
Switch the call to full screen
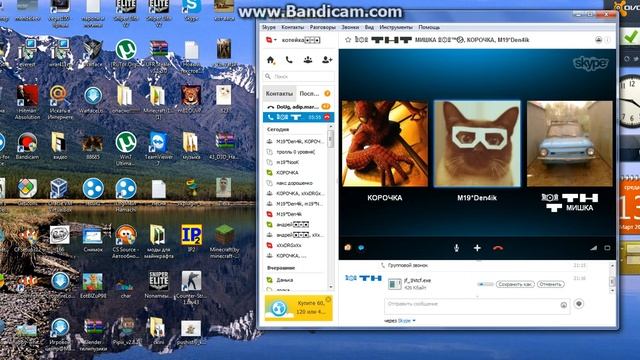coord(607,248)
